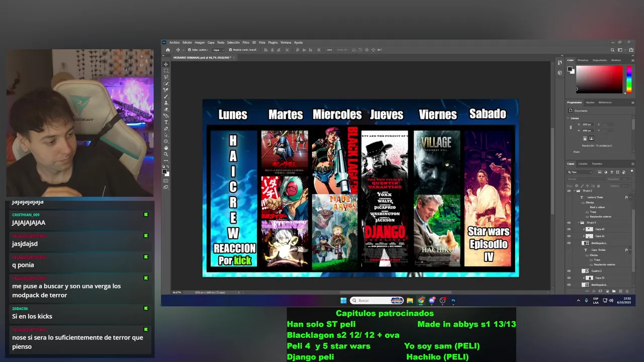This screenshot has width=644, height=362.
Task: Select the Rectangular Marquee tool
Action: (x=166, y=70)
